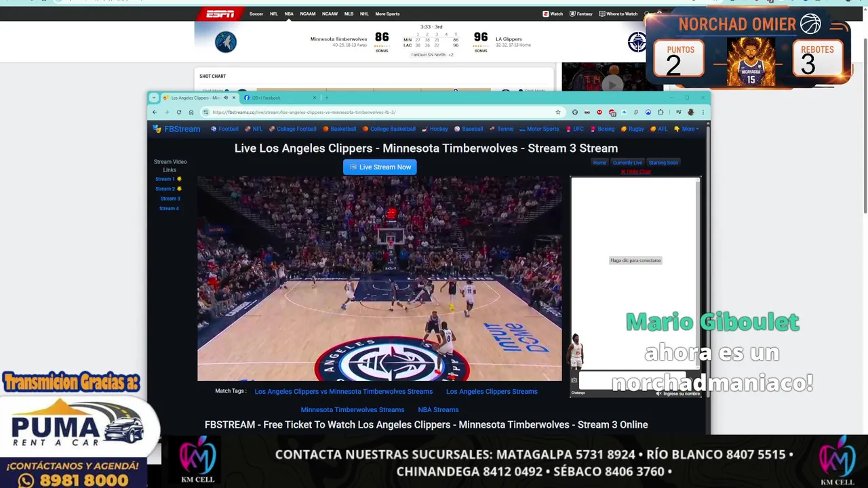Open the College Football category
The image size is (868, 488).
pos(292,129)
